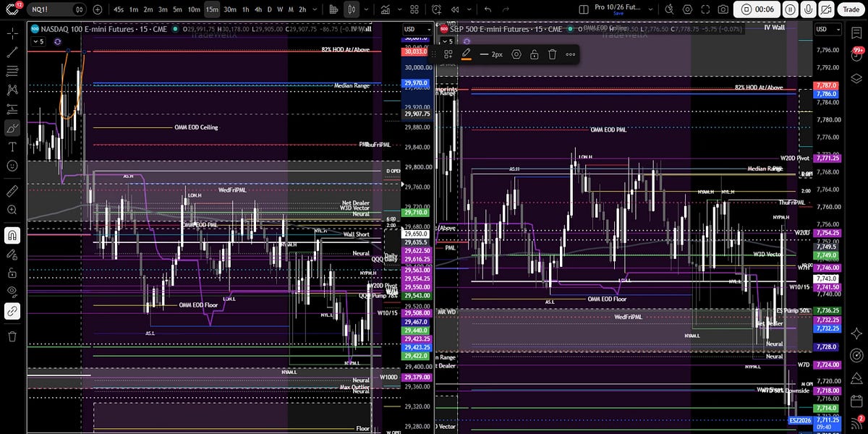The height and width of the screenshot is (434, 868).
Task: Select the 30m timeframe
Action: tap(230, 9)
